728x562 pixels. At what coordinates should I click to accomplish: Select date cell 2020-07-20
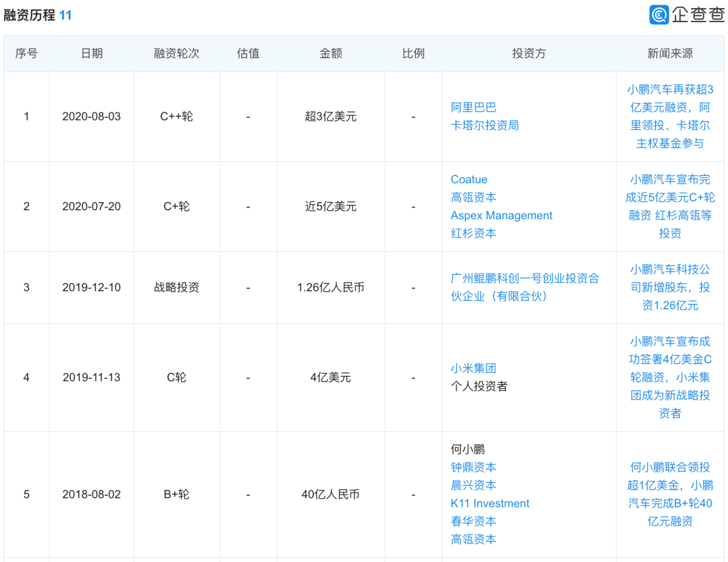pyautogui.click(x=92, y=206)
